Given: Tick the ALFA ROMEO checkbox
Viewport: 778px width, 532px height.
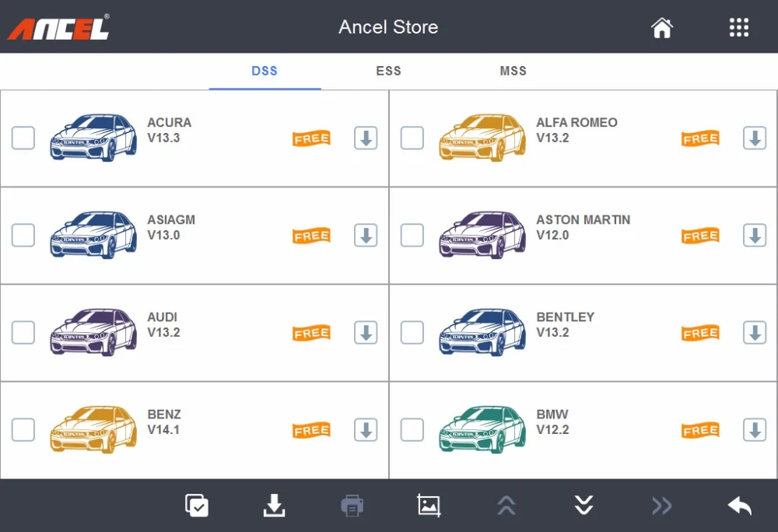Looking at the screenshot, I should [x=412, y=138].
